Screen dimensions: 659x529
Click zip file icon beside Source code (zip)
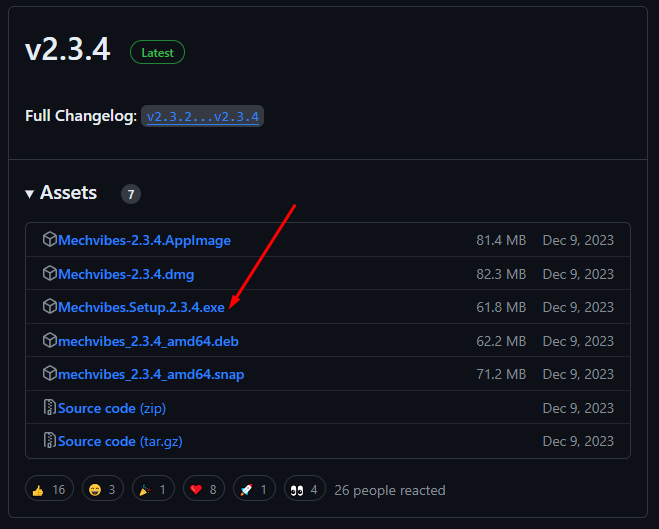(x=50, y=407)
